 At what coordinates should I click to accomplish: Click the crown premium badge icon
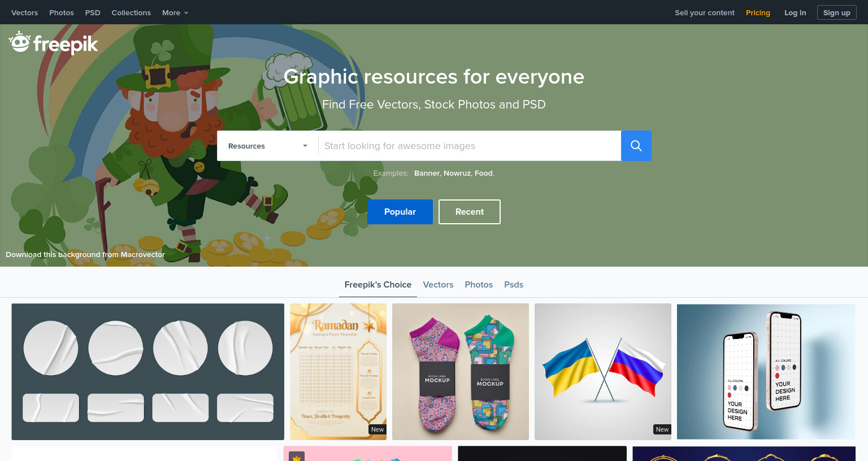coord(297,456)
